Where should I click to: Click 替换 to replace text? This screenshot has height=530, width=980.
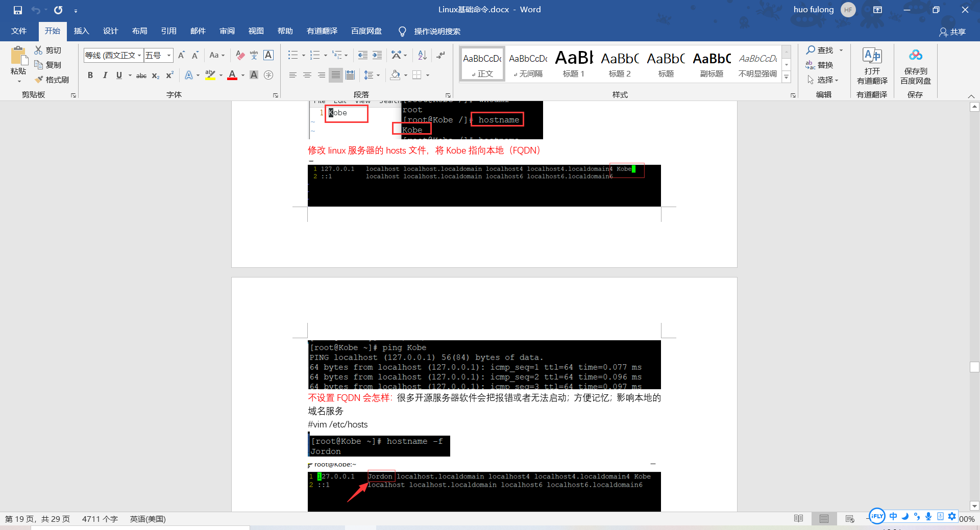[x=819, y=65]
